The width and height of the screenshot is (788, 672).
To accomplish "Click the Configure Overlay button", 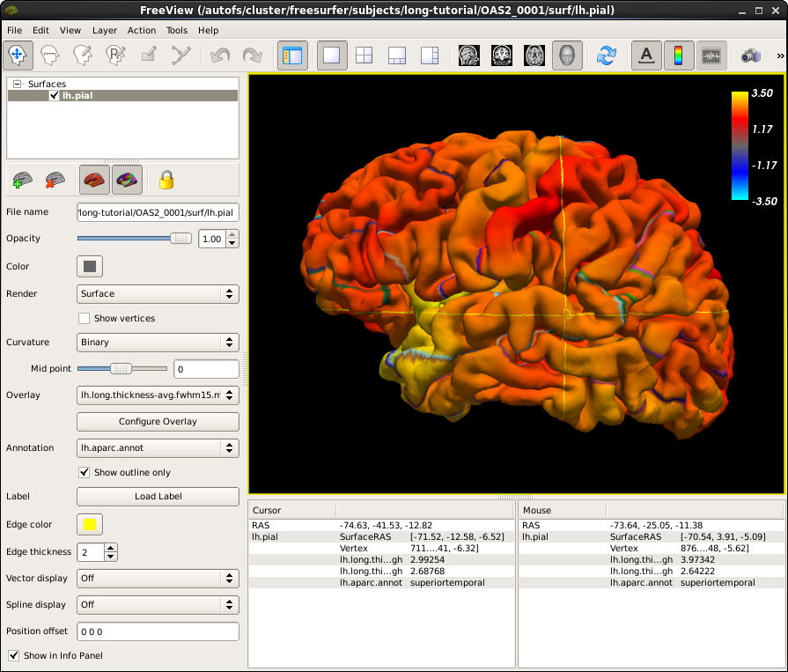I will coord(158,421).
